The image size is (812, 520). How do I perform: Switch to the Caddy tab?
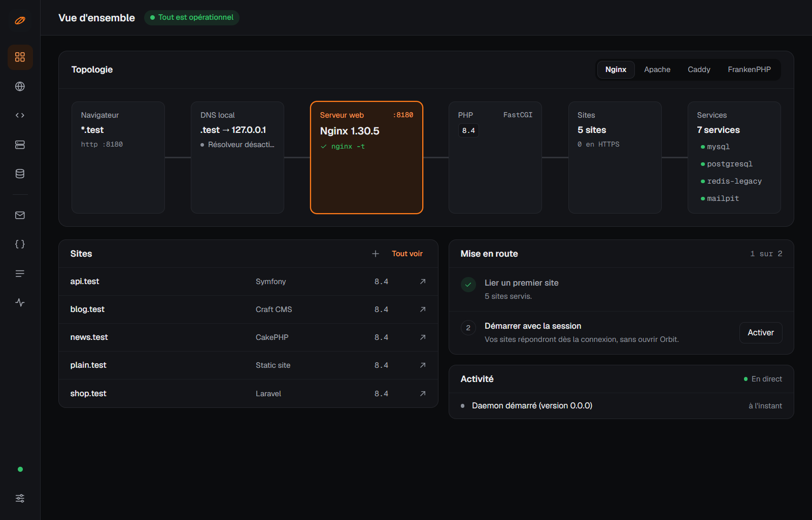click(x=699, y=70)
